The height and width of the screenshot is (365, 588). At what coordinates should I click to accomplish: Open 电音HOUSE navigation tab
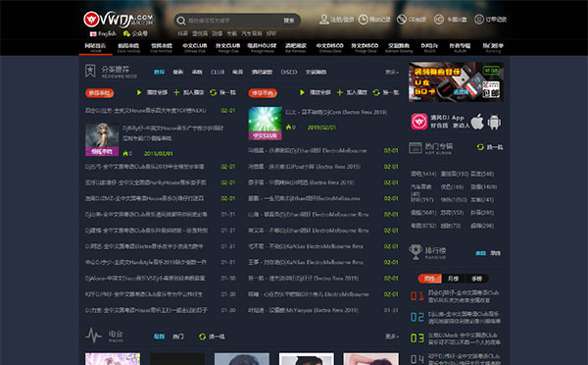point(262,48)
